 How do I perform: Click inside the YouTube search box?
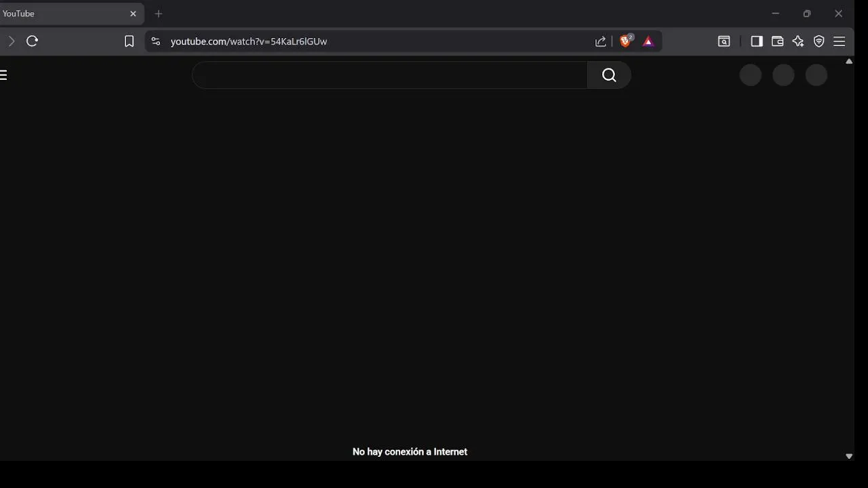coord(390,75)
